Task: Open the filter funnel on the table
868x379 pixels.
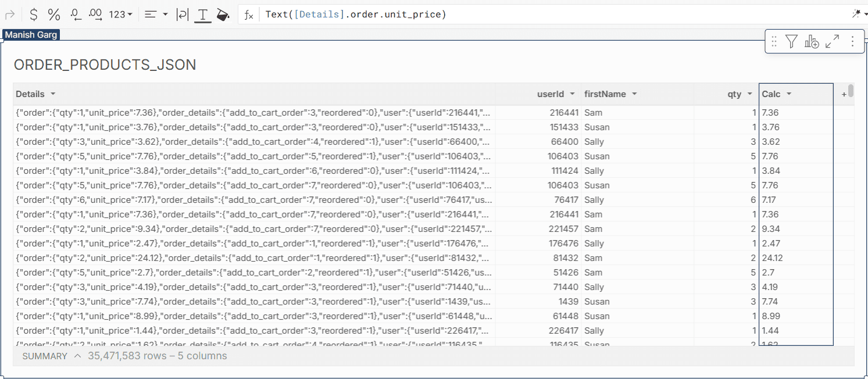Action: 791,41
